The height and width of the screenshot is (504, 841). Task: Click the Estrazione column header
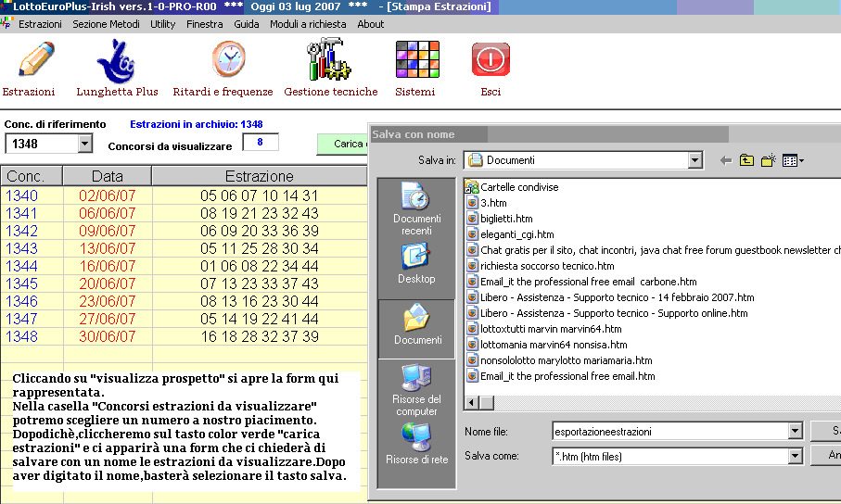[260, 176]
